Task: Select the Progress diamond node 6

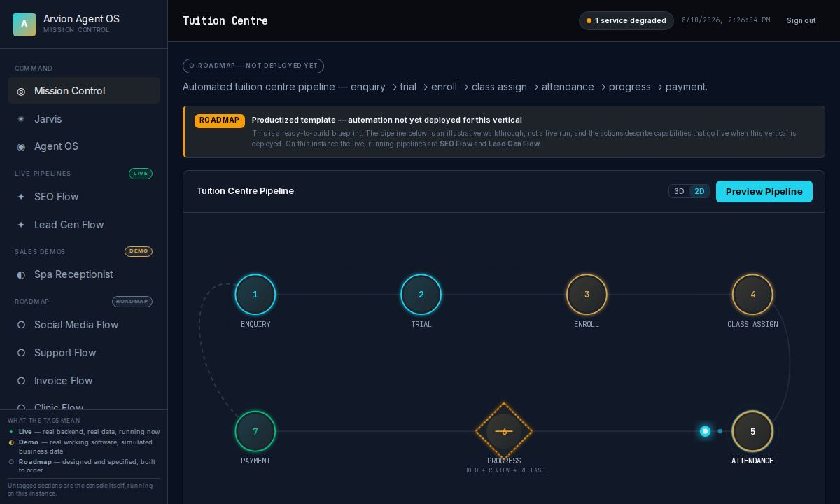Action: (x=504, y=431)
